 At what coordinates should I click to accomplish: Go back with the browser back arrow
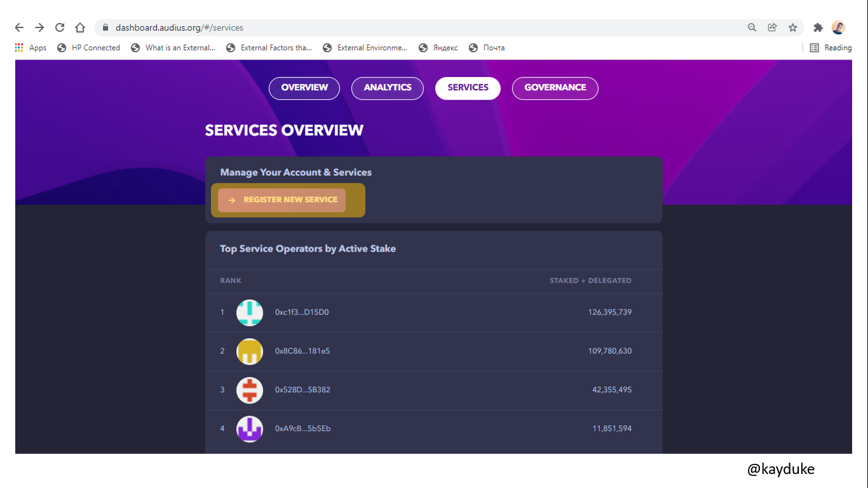pyautogui.click(x=20, y=27)
